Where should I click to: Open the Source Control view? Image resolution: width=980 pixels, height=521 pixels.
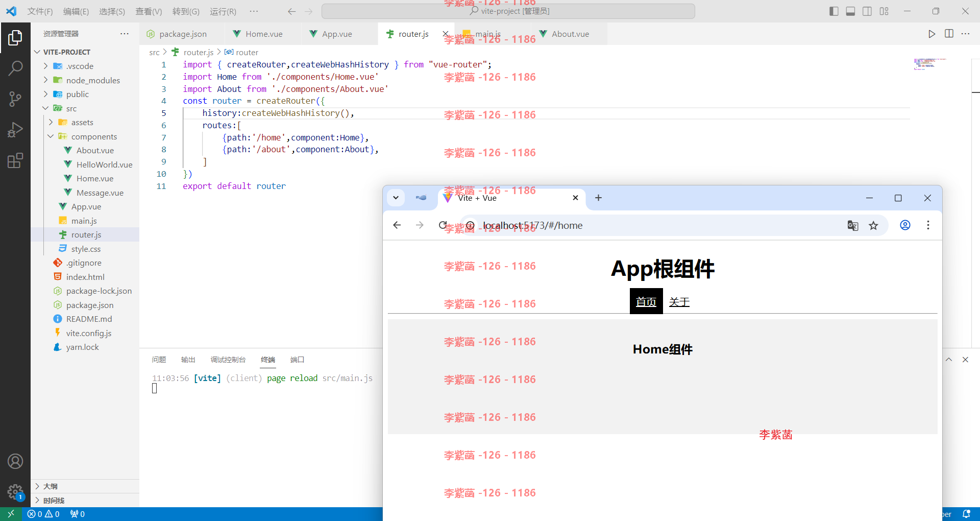click(x=15, y=99)
